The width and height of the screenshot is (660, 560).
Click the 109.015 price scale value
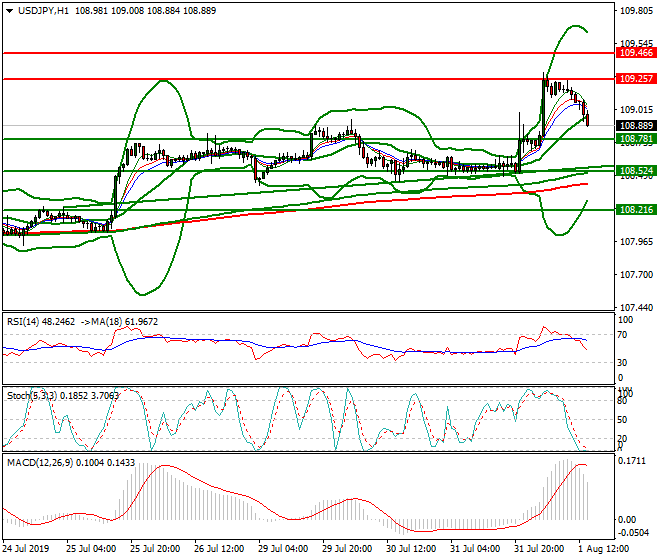tap(636, 109)
